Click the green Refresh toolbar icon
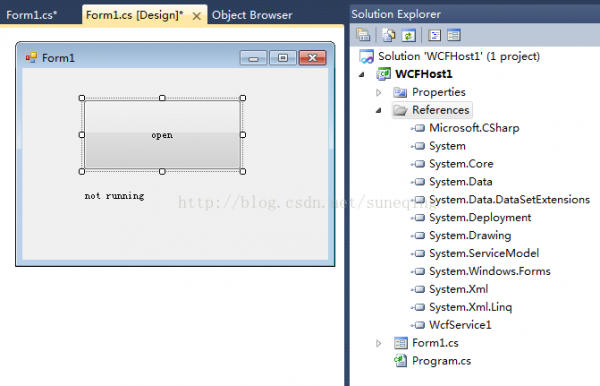 [x=408, y=36]
